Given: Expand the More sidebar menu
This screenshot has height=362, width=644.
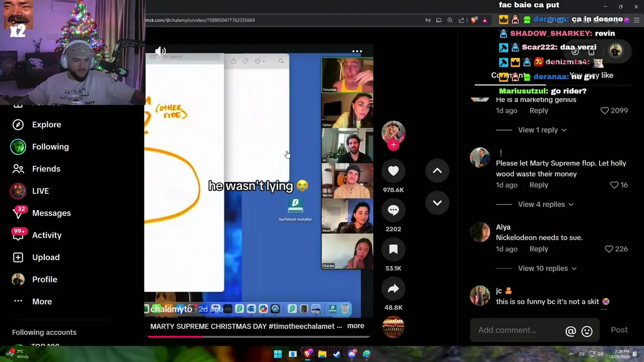Looking at the screenshot, I should (42, 302).
